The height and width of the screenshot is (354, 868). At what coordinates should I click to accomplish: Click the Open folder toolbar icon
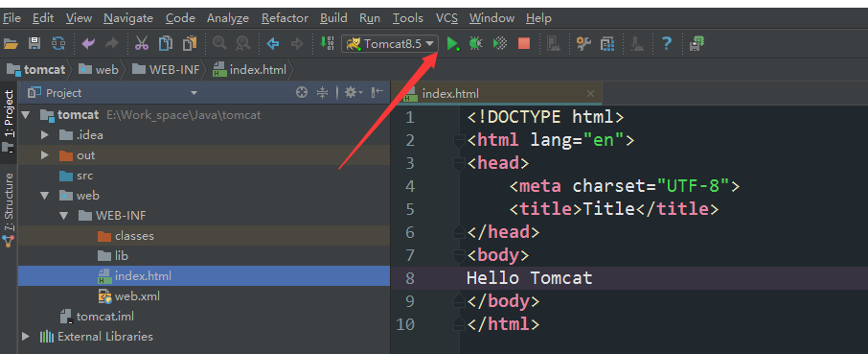tap(11, 43)
